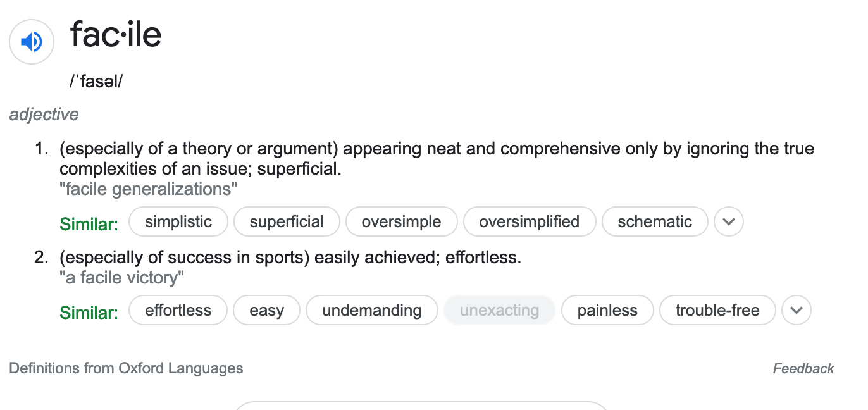Play the pronunciation audio for facile
This screenshot has height=410, width=868.
click(31, 42)
